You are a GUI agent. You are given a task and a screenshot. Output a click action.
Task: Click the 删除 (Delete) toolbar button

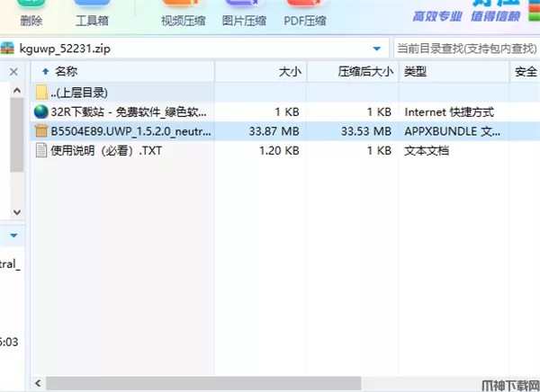[x=31, y=14]
